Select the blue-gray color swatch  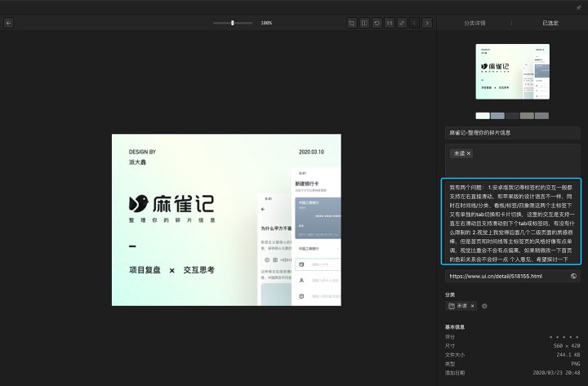(x=497, y=116)
